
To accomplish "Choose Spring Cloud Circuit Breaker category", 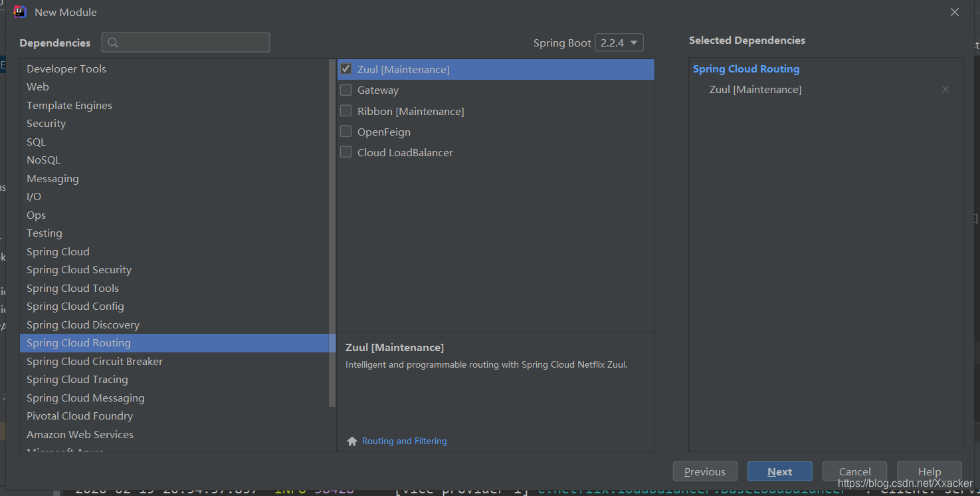I will point(174,361).
